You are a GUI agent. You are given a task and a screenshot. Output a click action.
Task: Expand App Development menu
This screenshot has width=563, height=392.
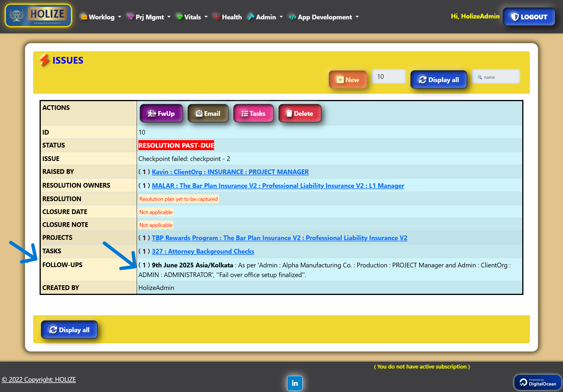point(324,17)
